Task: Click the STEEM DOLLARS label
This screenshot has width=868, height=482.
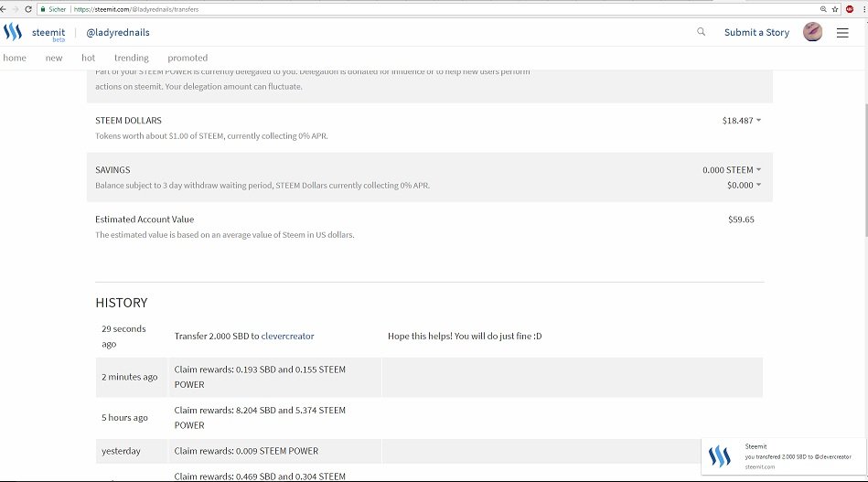Action: pyautogui.click(x=128, y=121)
